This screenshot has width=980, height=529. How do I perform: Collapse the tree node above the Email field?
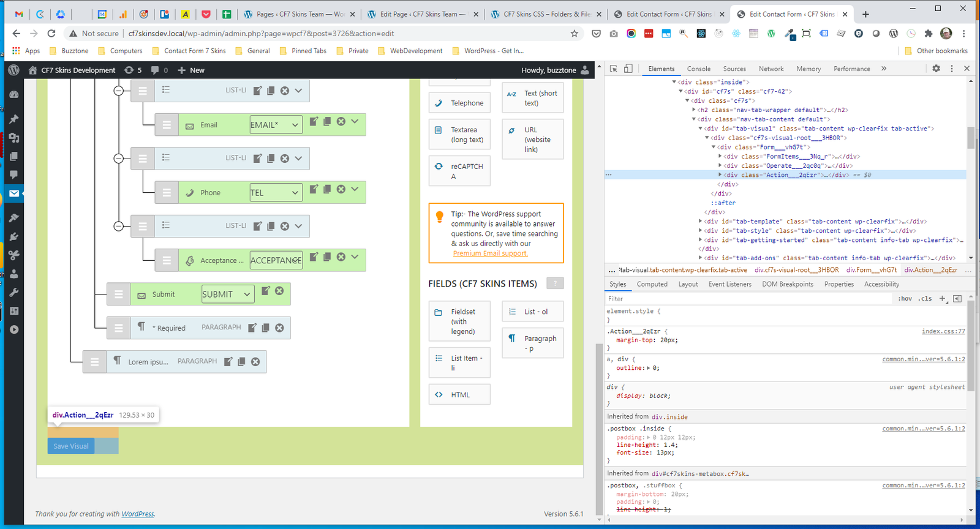119,91
